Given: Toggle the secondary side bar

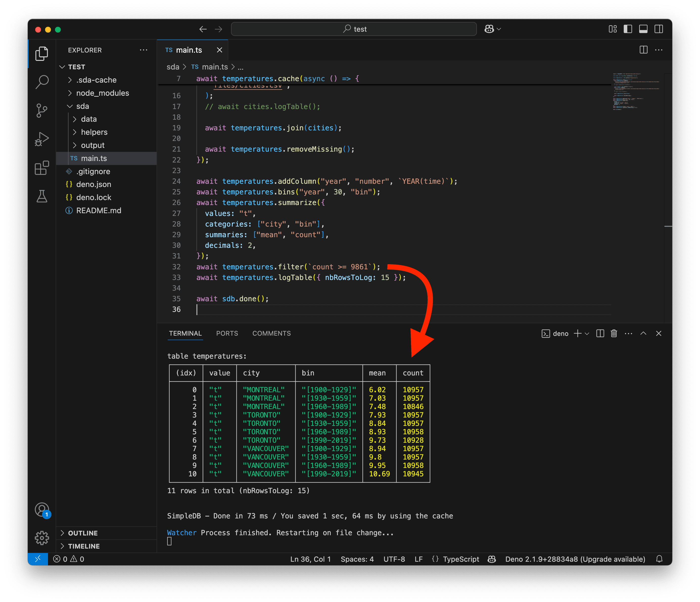Looking at the screenshot, I should click(659, 29).
